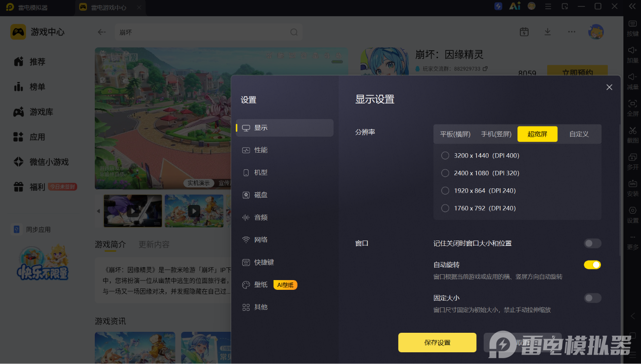Tap the Android back arrow in sidebar
The height and width of the screenshot is (364, 641).
(633, 316)
